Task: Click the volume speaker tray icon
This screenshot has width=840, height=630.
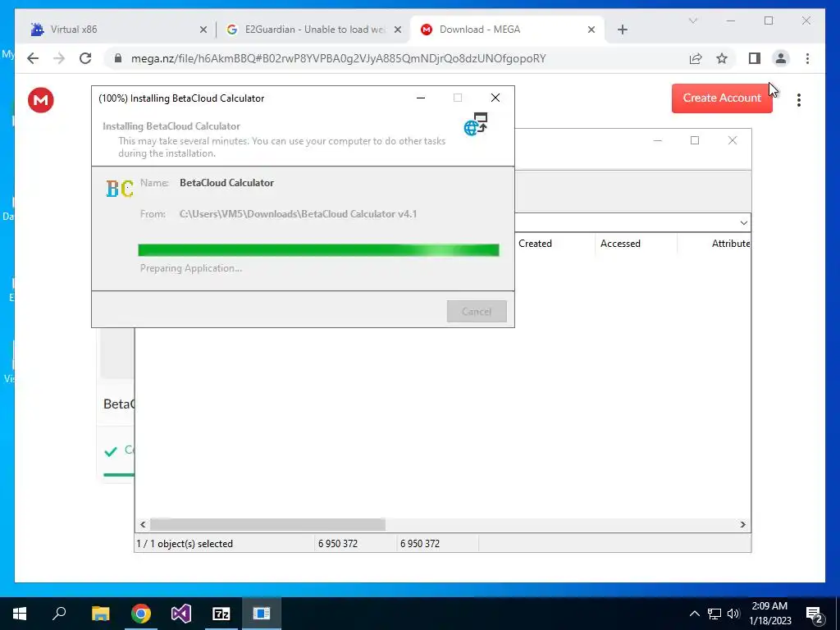Action: coord(733,614)
